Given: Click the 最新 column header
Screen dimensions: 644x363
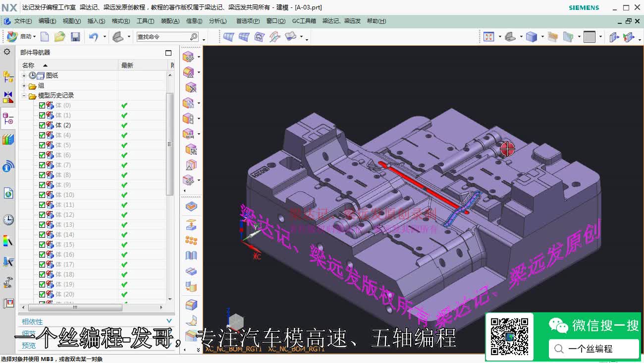Looking at the screenshot, I should click(144, 65).
